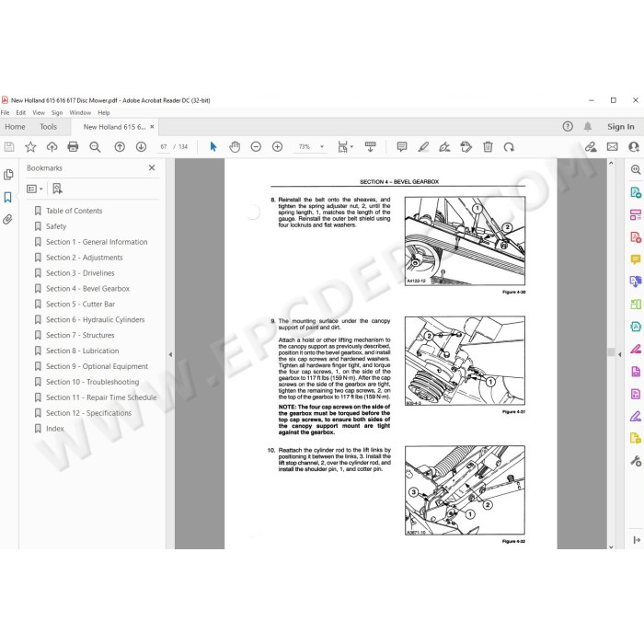644x644 pixels.
Task: Click the Sign In link
Action: pos(621,127)
